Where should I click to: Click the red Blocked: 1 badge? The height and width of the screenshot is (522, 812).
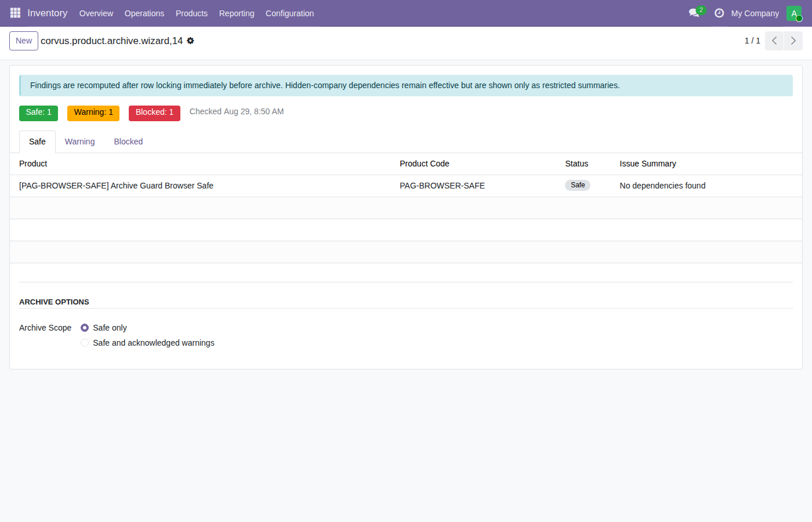(x=154, y=113)
